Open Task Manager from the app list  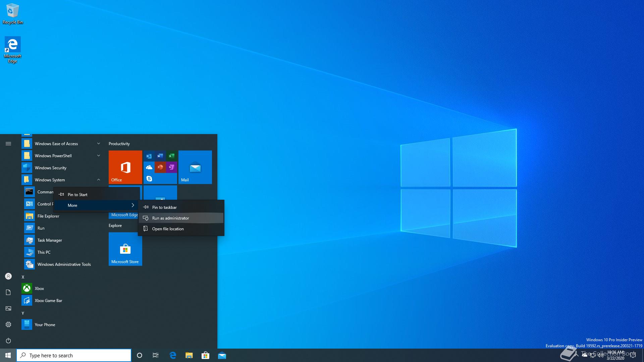click(50, 240)
